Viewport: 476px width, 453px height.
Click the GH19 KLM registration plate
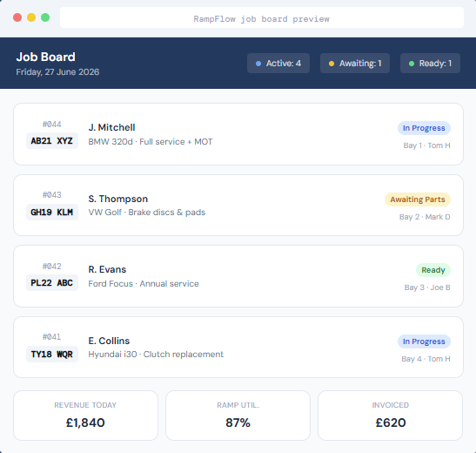(x=52, y=212)
